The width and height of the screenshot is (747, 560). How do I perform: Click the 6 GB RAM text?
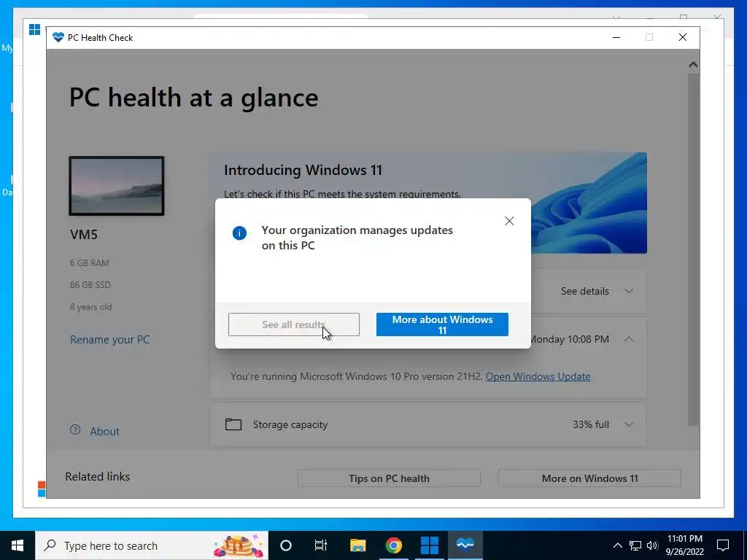(x=90, y=263)
